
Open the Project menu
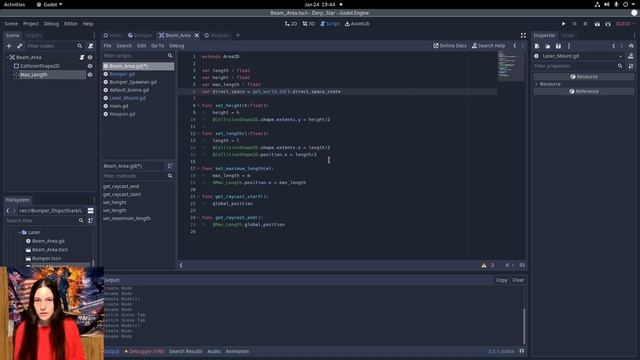tap(31, 24)
